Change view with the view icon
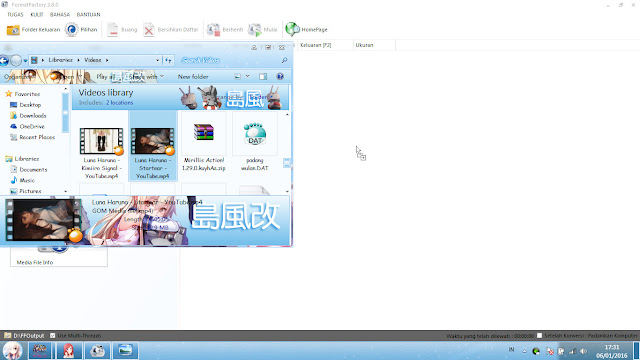This screenshot has height=360, width=640. (x=238, y=76)
